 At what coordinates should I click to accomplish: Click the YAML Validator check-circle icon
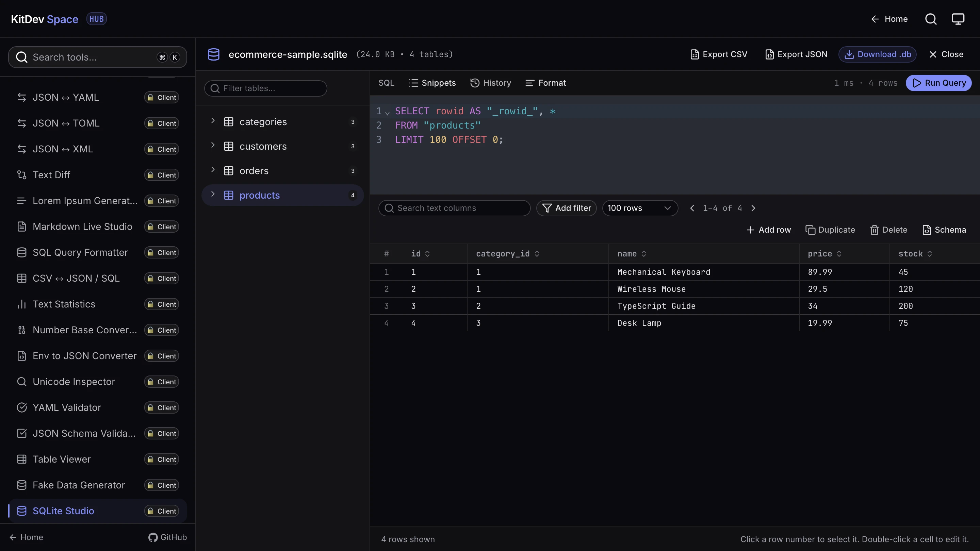pos(22,408)
